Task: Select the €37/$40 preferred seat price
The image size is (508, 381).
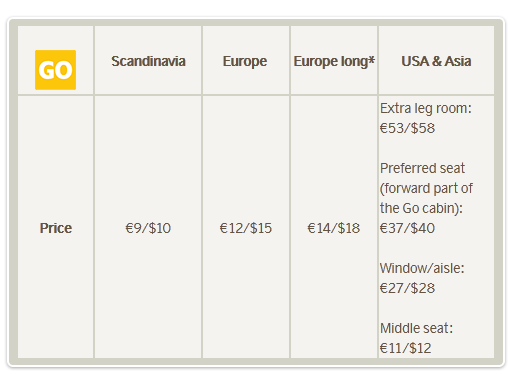Action: [x=407, y=228]
